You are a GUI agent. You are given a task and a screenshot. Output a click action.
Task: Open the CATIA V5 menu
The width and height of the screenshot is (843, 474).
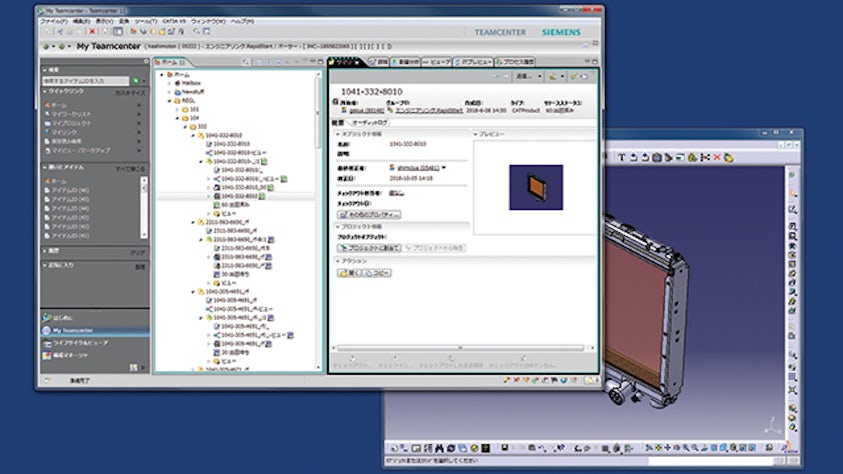click(174, 21)
